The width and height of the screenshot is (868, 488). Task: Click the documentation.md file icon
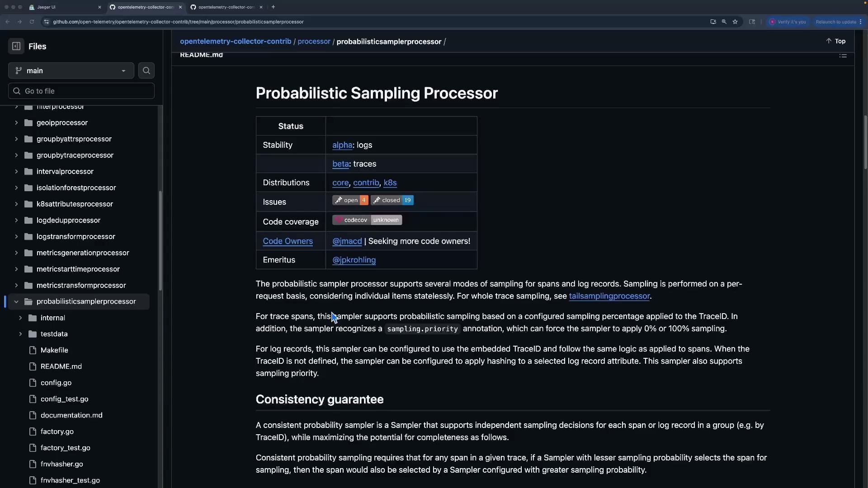click(33, 415)
